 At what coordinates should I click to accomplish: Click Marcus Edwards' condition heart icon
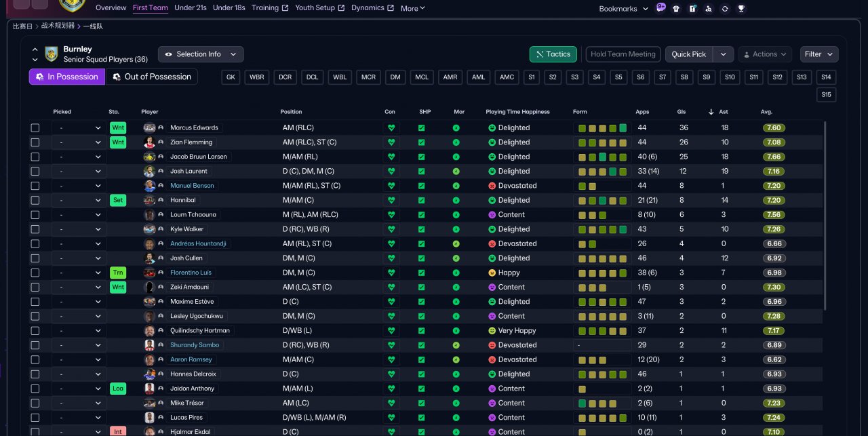point(391,127)
